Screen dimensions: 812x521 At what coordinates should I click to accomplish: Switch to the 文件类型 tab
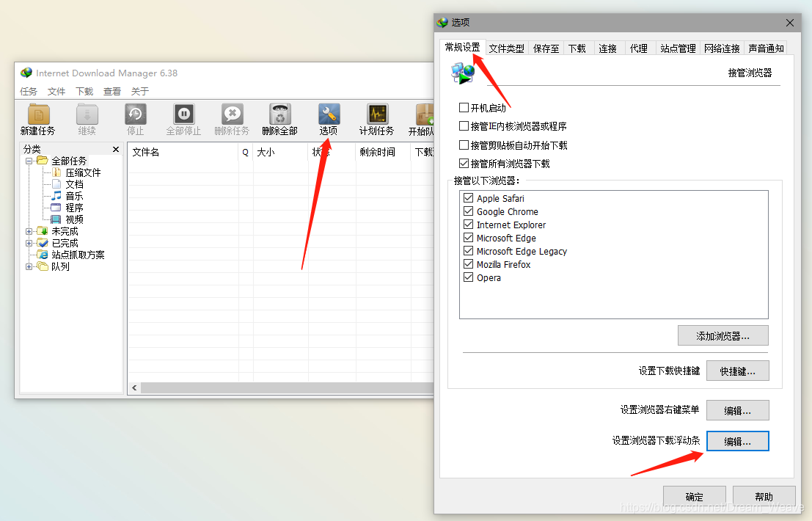click(x=506, y=48)
